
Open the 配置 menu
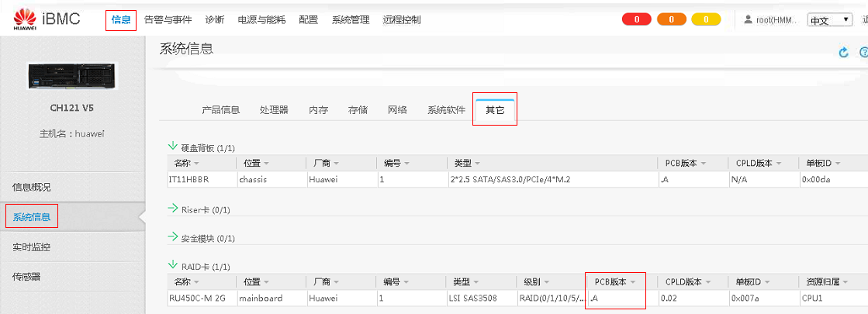click(x=309, y=20)
